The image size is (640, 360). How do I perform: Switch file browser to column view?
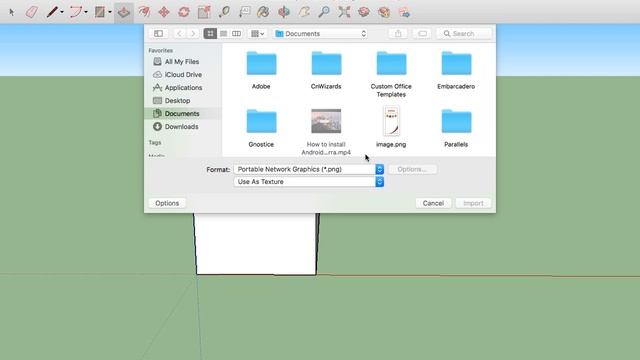(236, 33)
